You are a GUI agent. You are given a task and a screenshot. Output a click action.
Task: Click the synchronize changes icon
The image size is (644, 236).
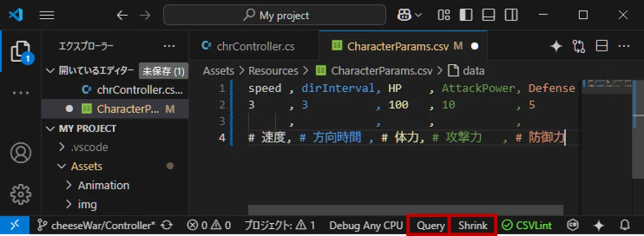167,225
